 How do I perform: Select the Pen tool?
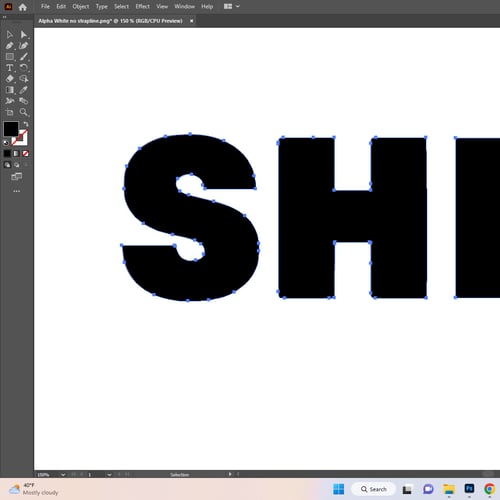(10, 46)
